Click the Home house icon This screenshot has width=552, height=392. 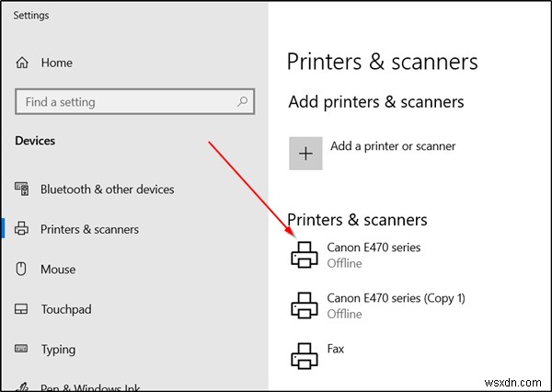pos(22,63)
